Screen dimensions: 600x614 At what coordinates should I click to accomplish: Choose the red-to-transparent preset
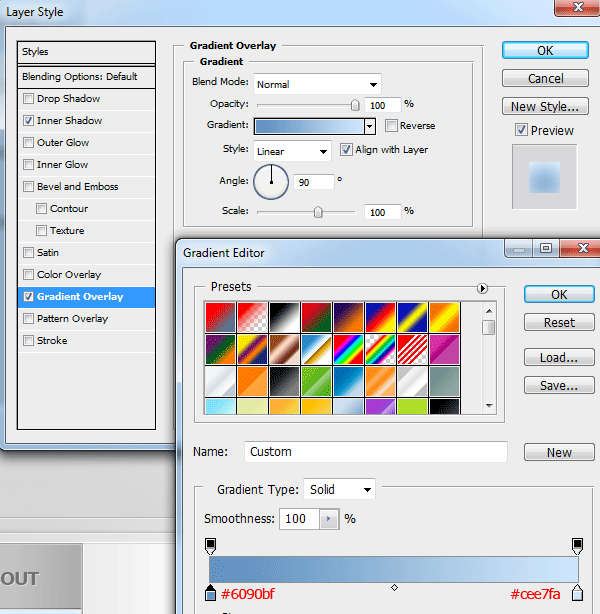252,318
